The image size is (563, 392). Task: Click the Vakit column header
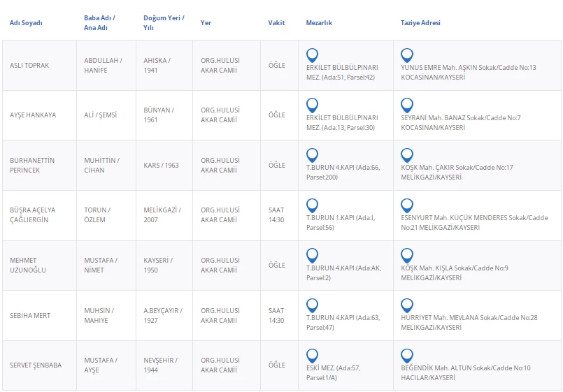(x=276, y=23)
